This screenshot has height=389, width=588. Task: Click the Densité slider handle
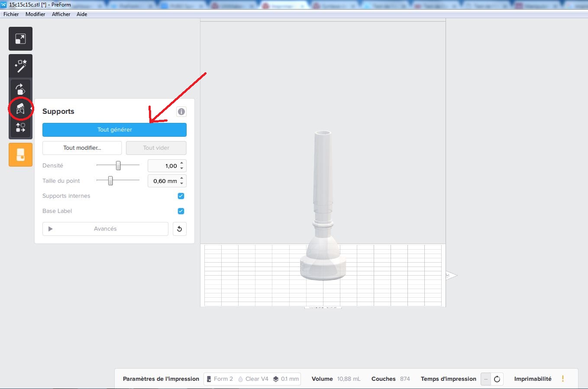[x=118, y=166]
